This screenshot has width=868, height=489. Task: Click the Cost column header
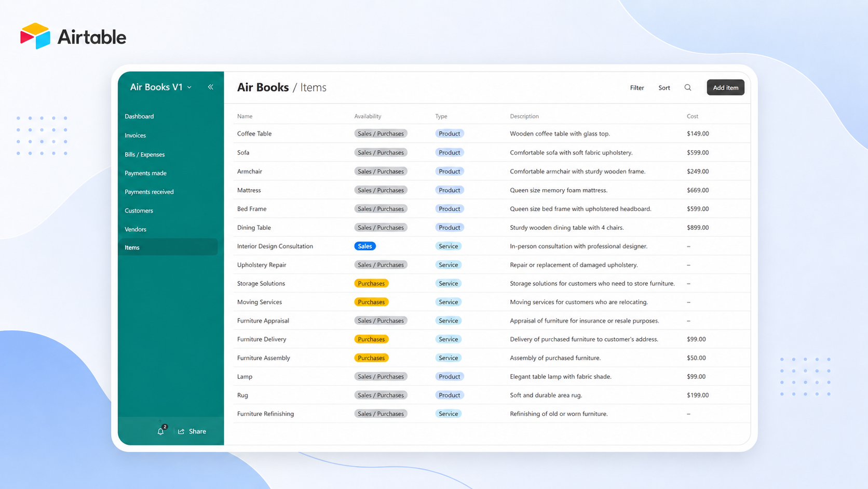[x=692, y=116]
